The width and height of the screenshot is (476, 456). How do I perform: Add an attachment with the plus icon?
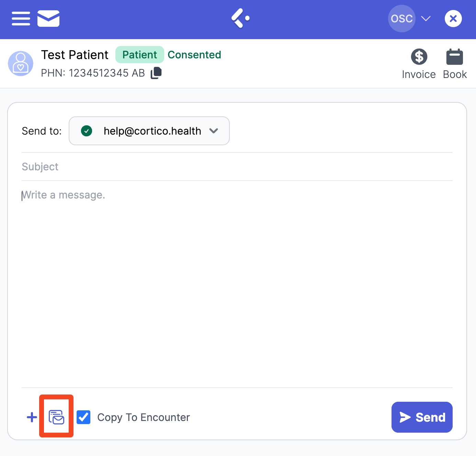click(x=32, y=417)
